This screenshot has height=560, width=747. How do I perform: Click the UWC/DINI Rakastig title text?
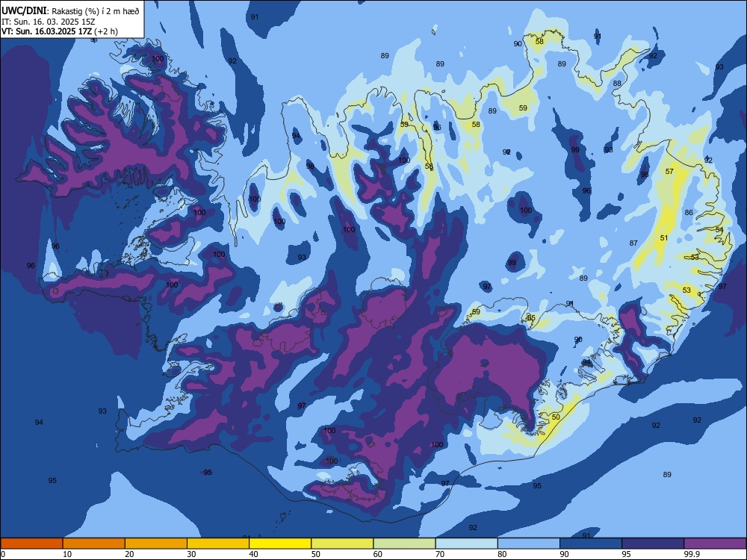pyautogui.click(x=70, y=11)
